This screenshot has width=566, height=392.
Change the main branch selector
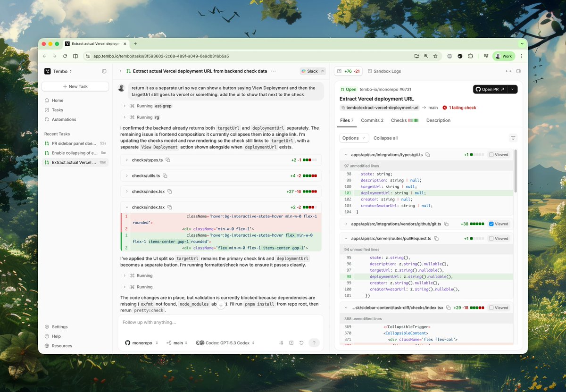coord(177,343)
